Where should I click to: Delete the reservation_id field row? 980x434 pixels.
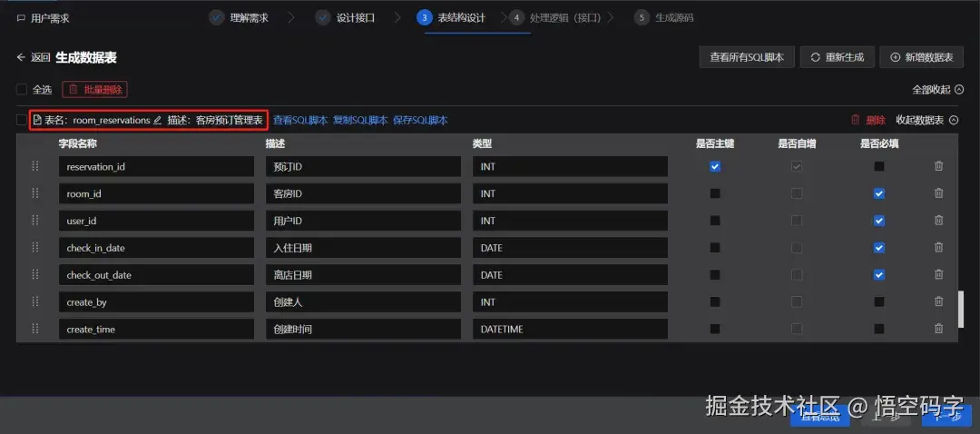click(x=938, y=166)
